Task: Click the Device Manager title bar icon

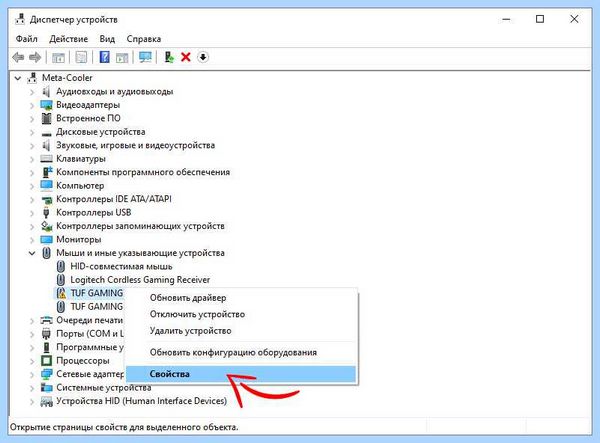Action: [x=20, y=20]
